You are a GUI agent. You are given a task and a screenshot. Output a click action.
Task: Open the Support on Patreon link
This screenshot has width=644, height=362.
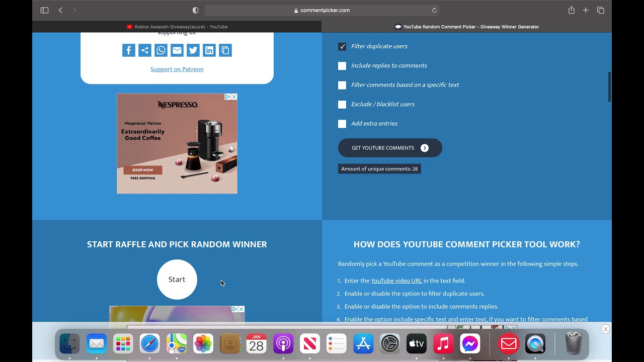pos(177,69)
